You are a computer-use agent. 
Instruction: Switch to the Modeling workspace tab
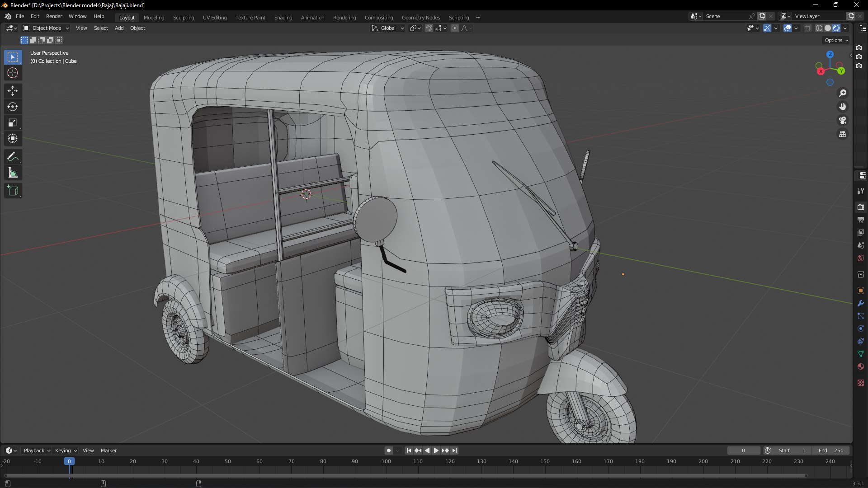pos(154,18)
